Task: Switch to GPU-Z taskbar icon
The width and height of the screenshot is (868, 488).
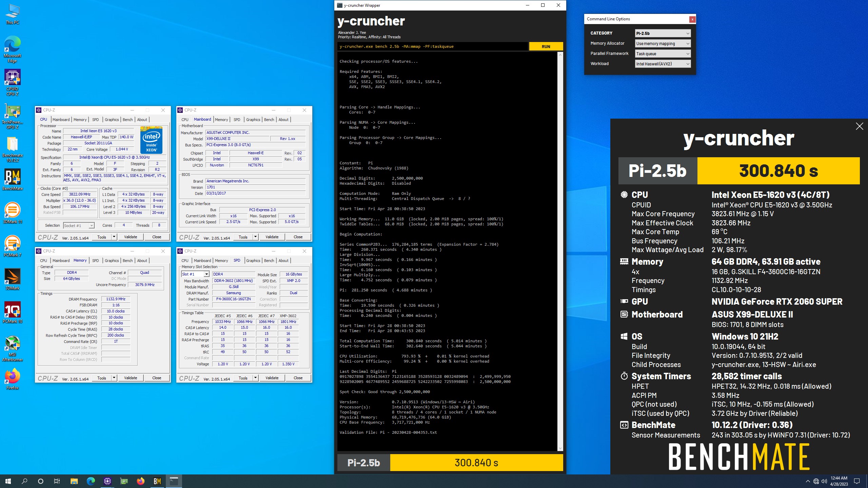Action: [x=124, y=481]
